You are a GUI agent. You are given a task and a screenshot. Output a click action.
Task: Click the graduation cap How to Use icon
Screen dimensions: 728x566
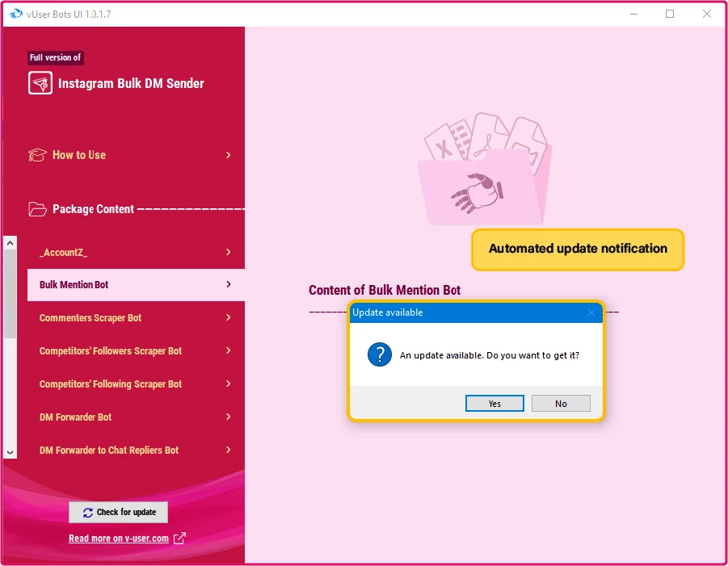37,155
